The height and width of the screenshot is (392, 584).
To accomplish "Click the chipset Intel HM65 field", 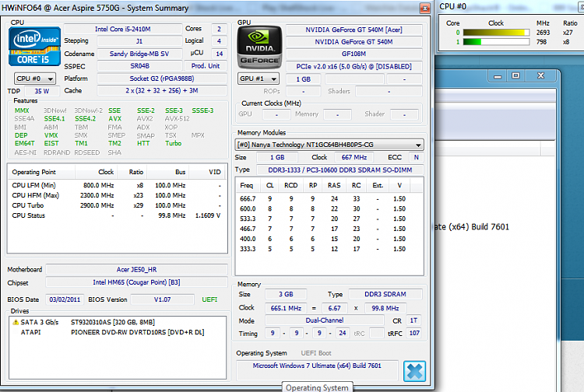I will (x=136, y=282).
